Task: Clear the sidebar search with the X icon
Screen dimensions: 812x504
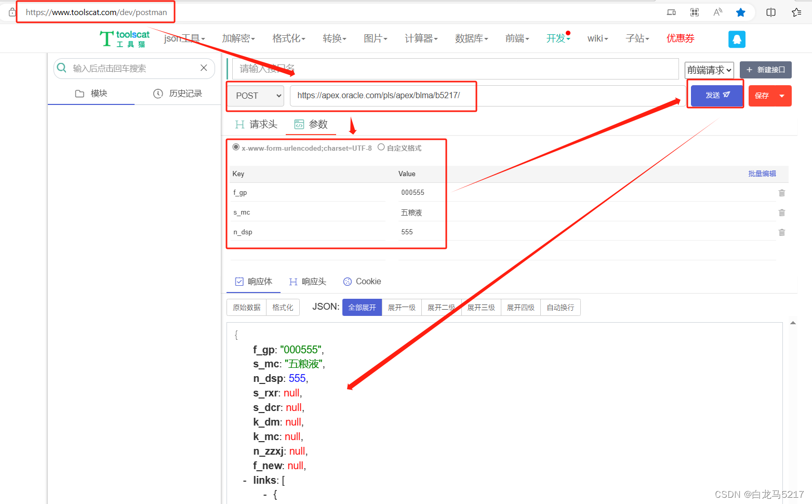Action: [x=204, y=68]
